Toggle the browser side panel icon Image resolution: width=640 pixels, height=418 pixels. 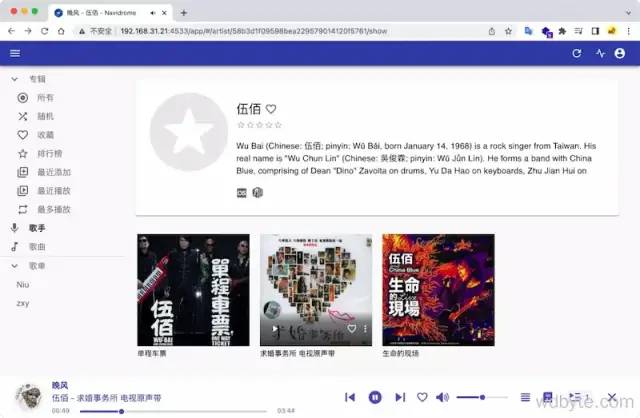(595, 31)
